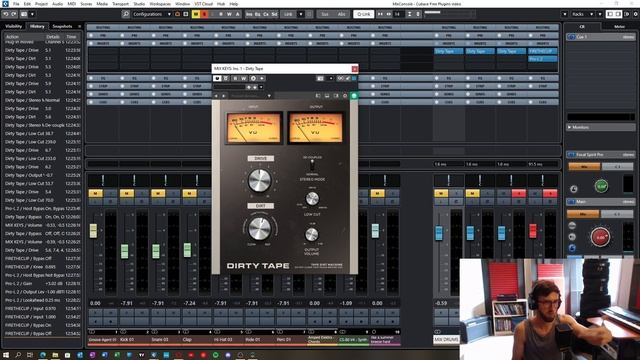Click Dirt knob on Dirty Tape

point(260,229)
